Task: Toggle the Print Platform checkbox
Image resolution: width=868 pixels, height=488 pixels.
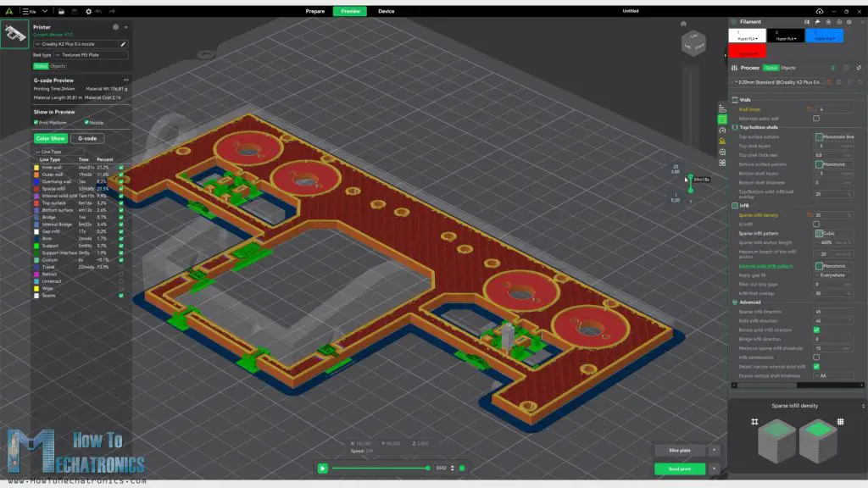Action: pyautogui.click(x=36, y=122)
